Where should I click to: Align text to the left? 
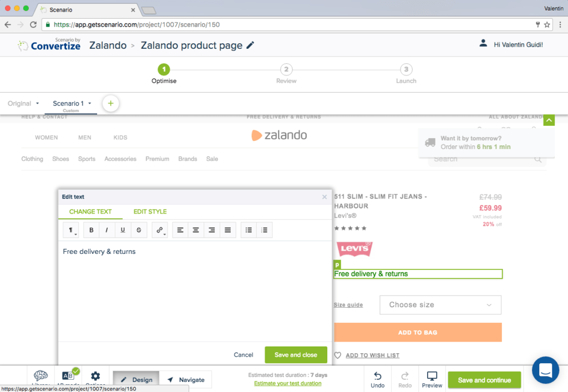(x=180, y=230)
